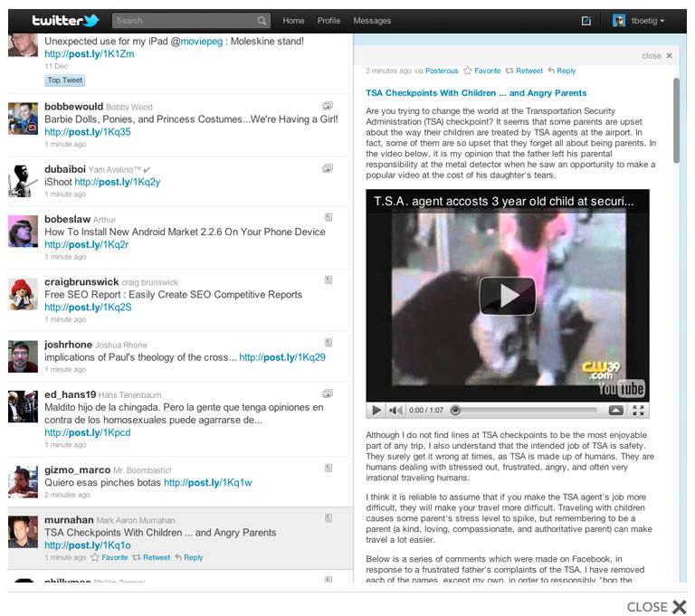Screen dimensions: 695x616
Task: Open link post.ly/1Kq1w
Action: 207,483
